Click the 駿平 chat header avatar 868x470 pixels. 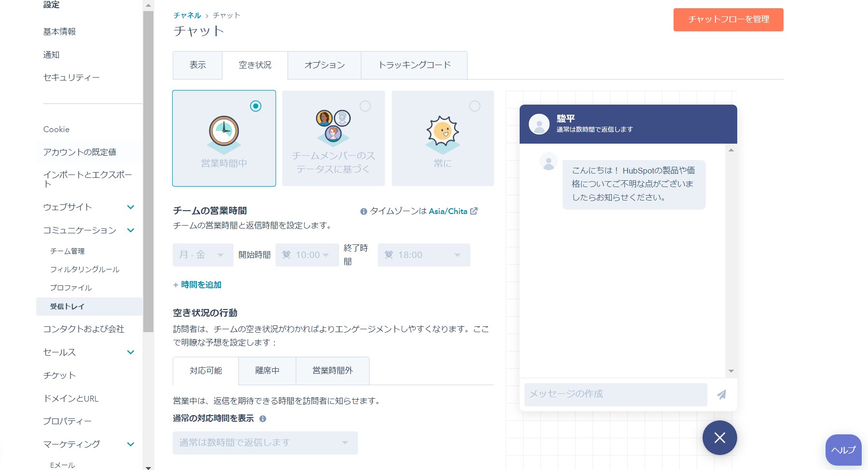pos(539,124)
